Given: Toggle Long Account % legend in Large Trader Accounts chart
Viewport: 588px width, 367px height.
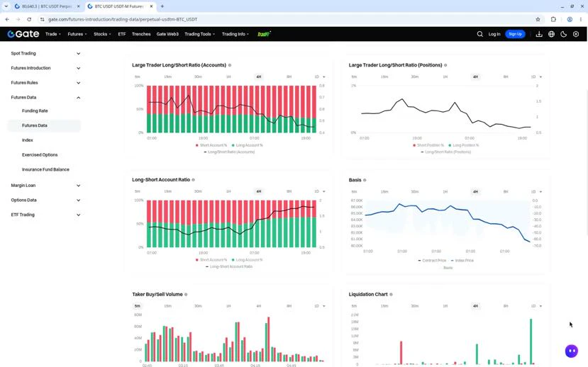Looking at the screenshot, I should pos(247,145).
